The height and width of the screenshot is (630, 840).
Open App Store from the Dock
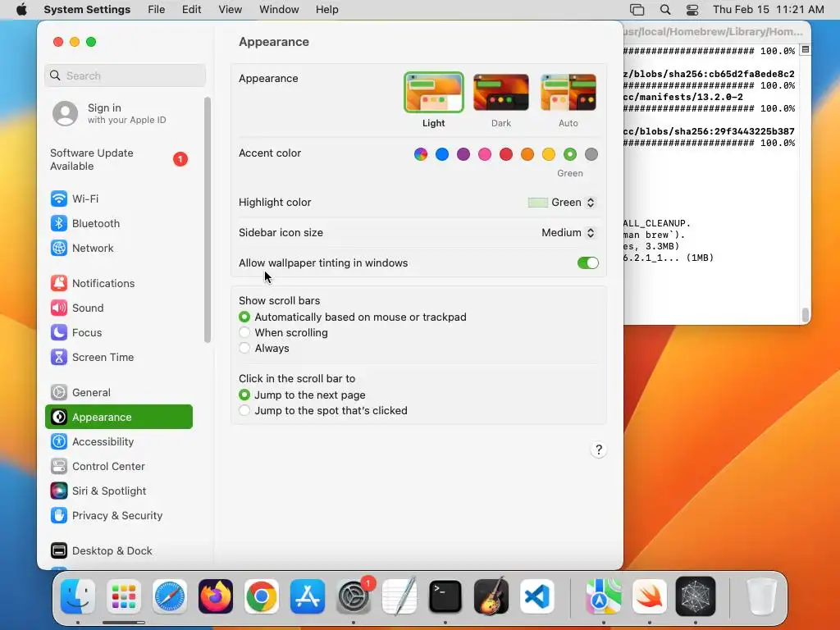pyautogui.click(x=308, y=597)
